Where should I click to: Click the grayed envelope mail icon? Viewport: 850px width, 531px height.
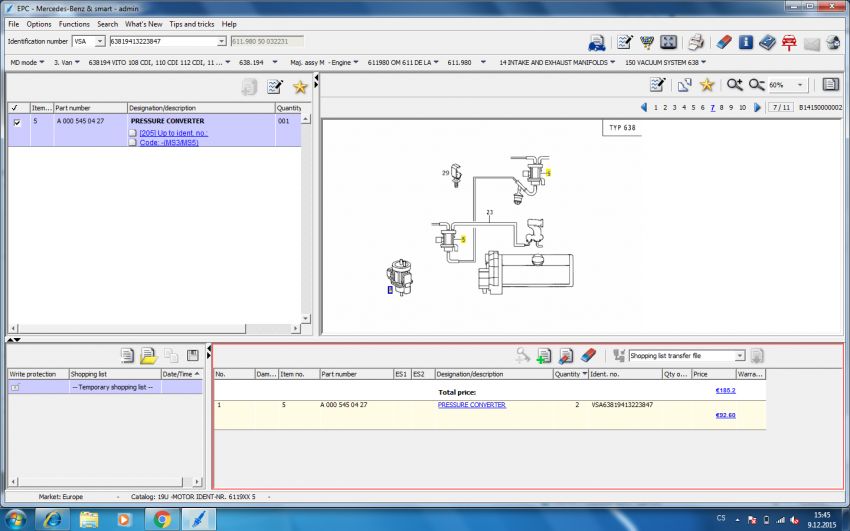click(812, 43)
